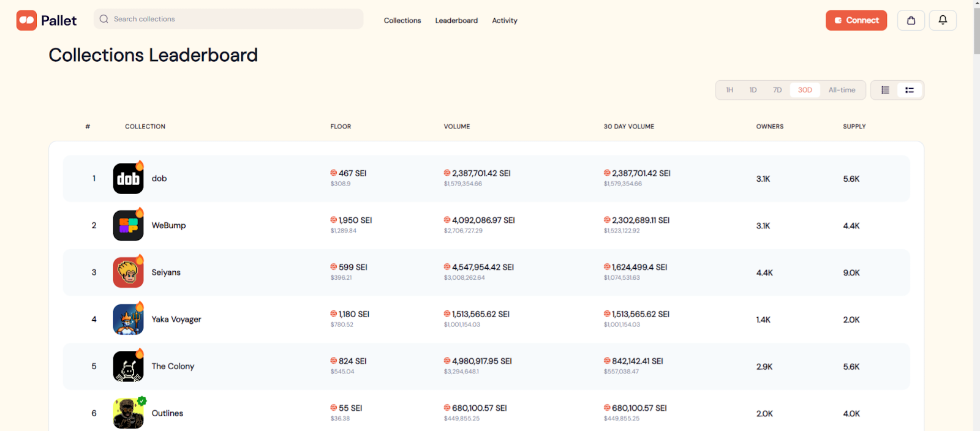
Task: Click the SEI icon beside 1,624,499.4 SEI
Action: pyautogui.click(x=607, y=267)
